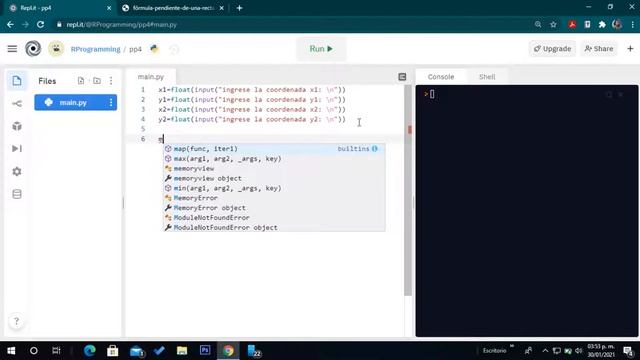The height and width of the screenshot is (360, 640).
Task: Open the Database sidebar icon
Action: click(x=17, y=194)
